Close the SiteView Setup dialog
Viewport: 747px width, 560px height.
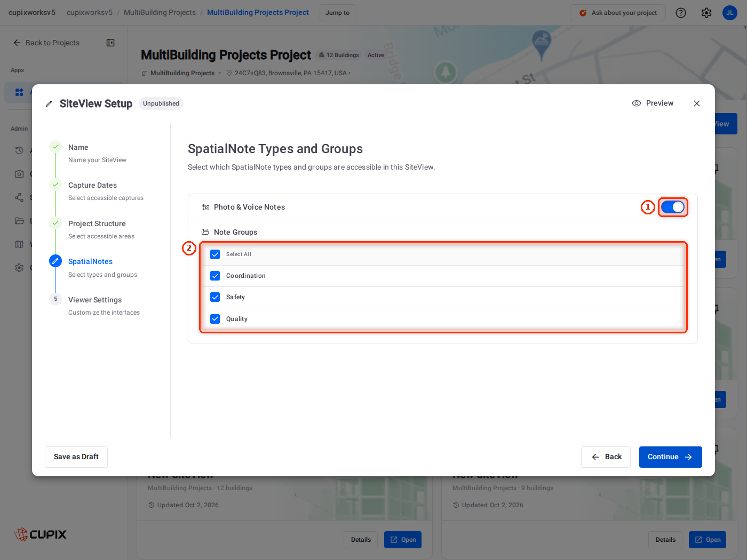[697, 103]
